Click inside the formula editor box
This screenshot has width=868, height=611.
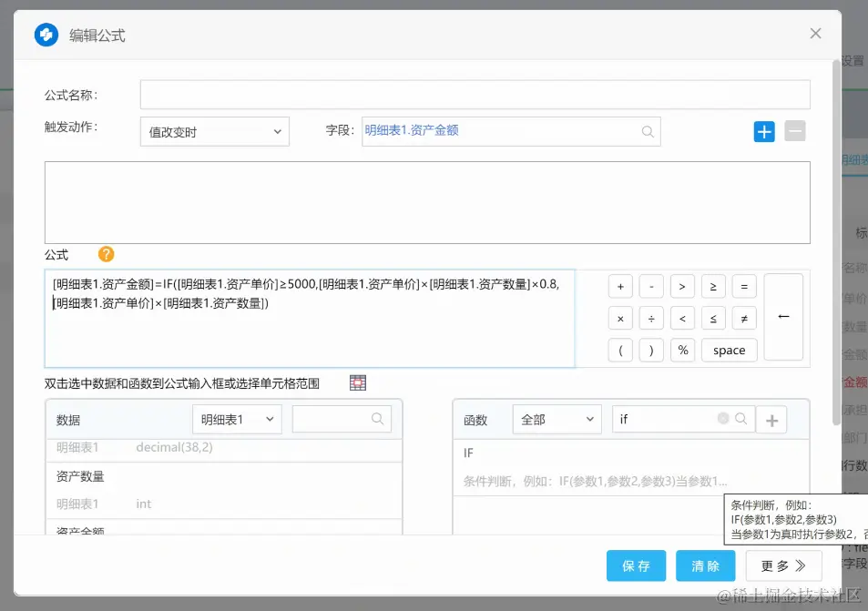[x=310, y=318]
